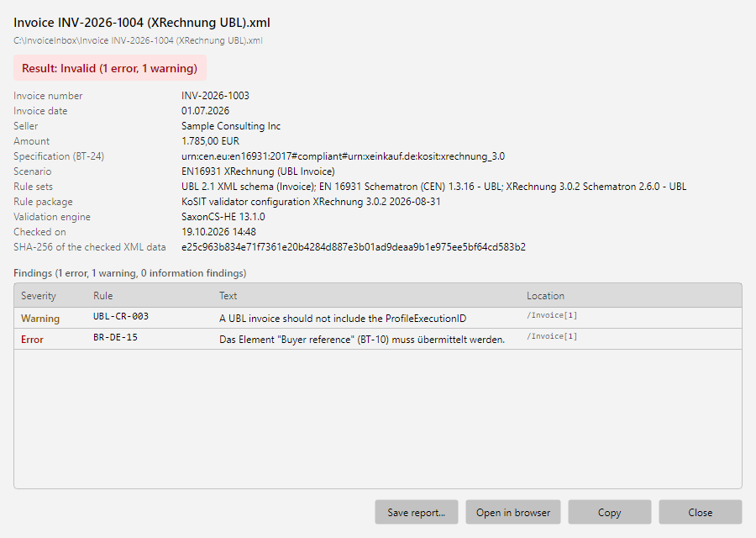Close the validation dialog with Close button
Screen dimensions: 756x538
(700, 512)
